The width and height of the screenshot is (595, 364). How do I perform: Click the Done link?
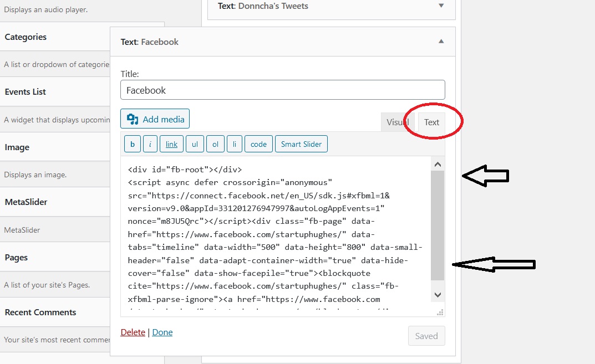pyautogui.click(x=162, y=332)
